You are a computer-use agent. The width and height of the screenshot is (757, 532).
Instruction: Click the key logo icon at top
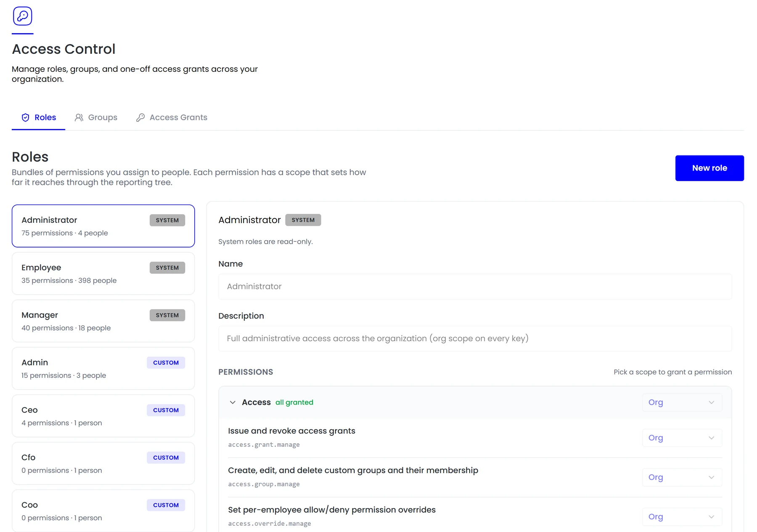click(x=23, y=16)
